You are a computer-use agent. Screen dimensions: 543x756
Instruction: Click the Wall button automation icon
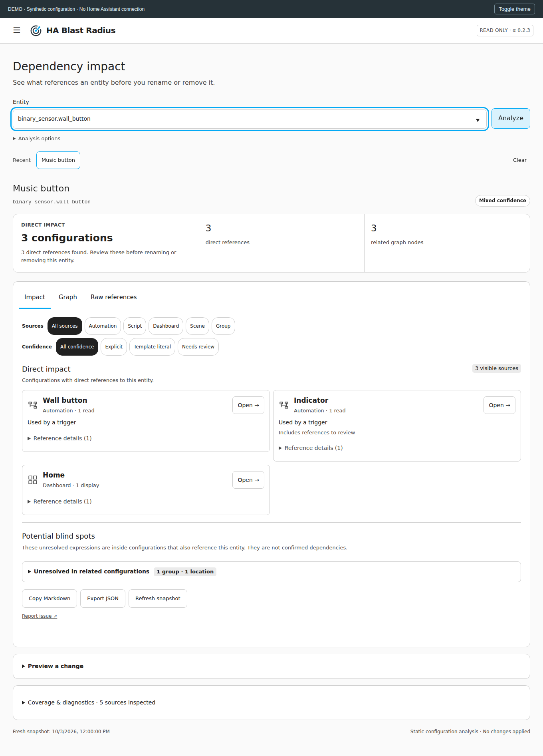33,405
